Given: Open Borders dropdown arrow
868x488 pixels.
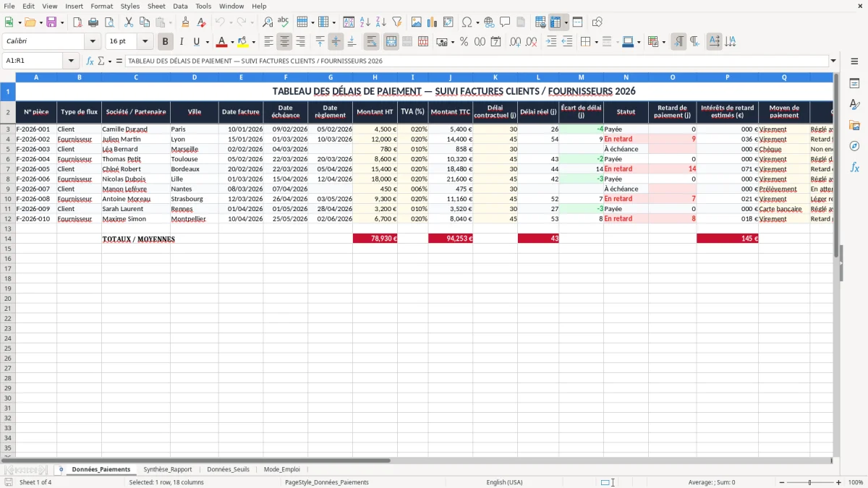Looking at the screenshot, I should click(x=596, y=42).
